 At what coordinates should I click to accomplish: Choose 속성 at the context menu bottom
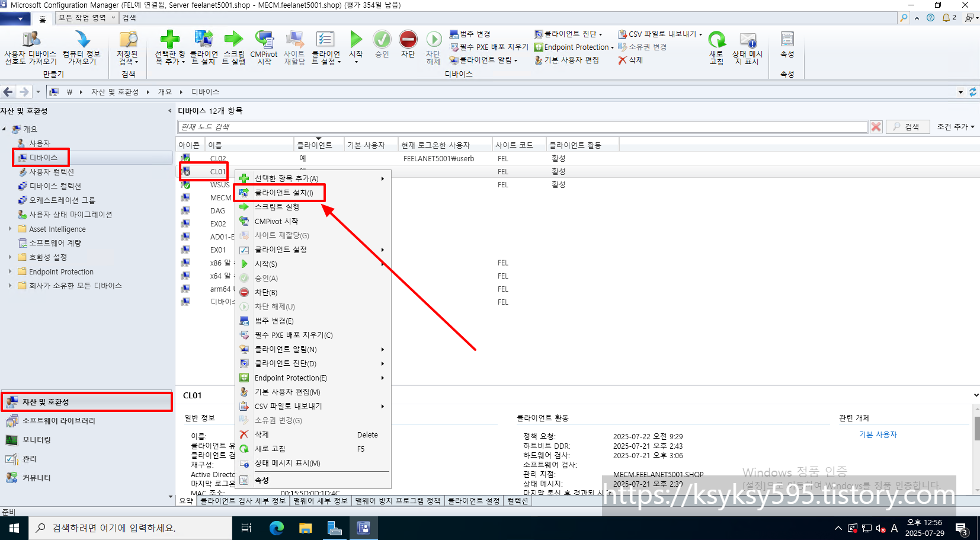pos(312,480)
